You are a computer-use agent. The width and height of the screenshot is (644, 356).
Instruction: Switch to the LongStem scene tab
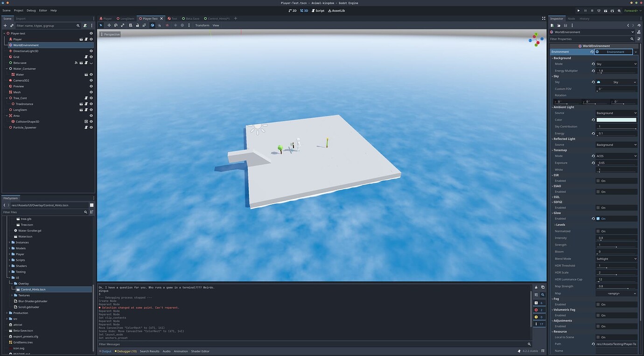(x=125, y=19)
